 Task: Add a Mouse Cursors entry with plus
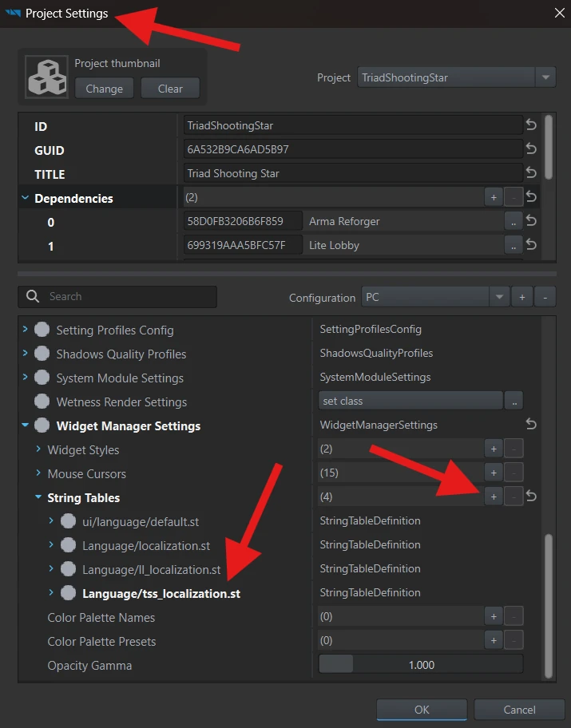click(x=494, y=473)
